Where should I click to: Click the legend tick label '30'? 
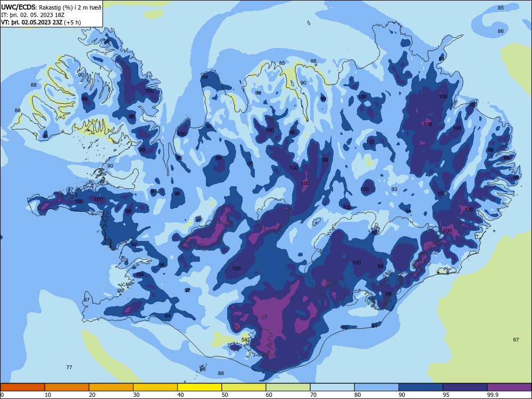tap(136, 395)
